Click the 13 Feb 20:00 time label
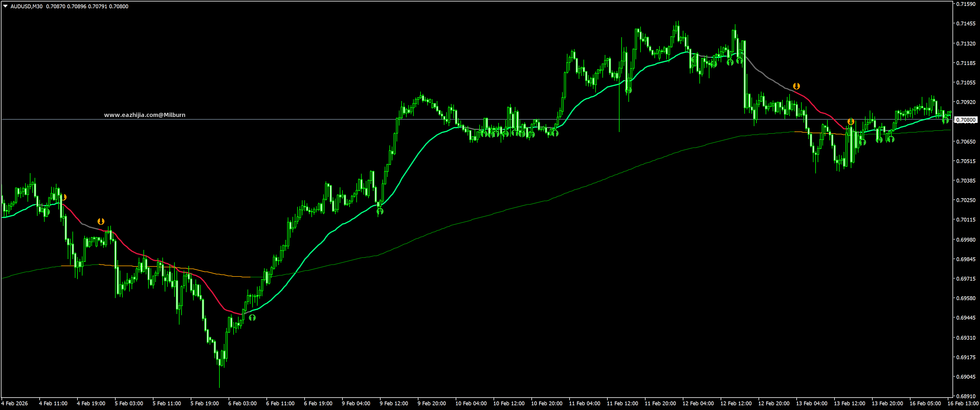This screenshot has height=410, width=980. 887,404
